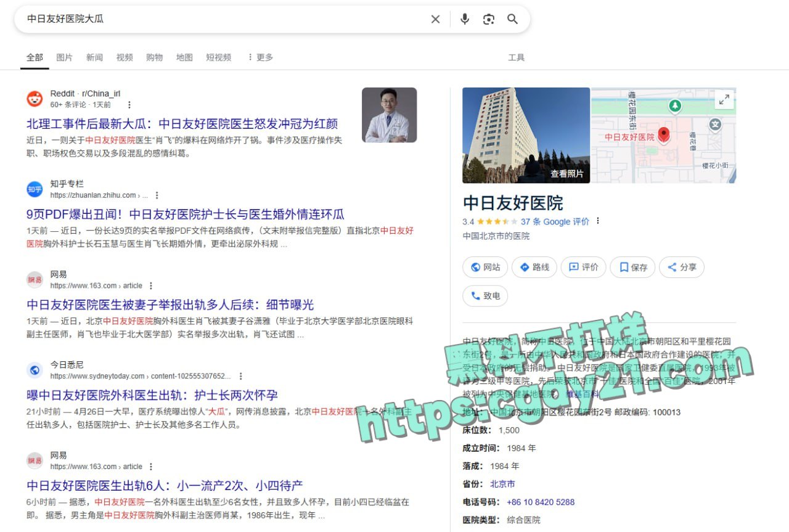789x532 pixels.
Task: Click the Reddit favicon
Action: click(35, 99)
